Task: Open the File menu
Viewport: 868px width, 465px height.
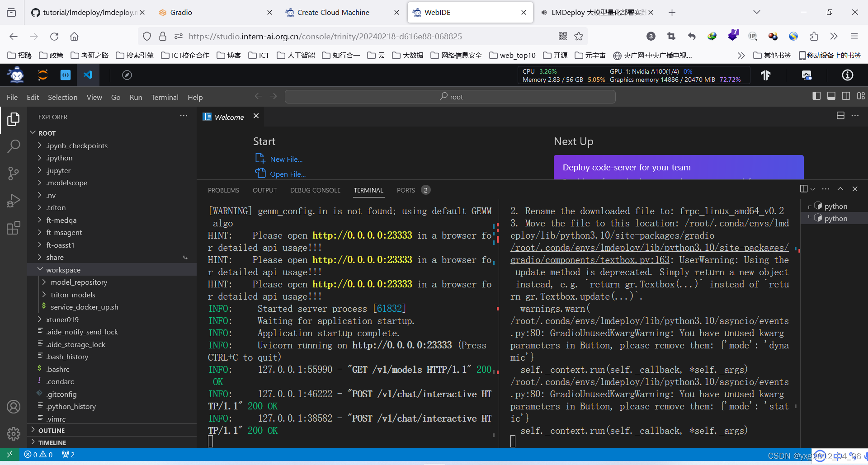Action: (12, 97)
